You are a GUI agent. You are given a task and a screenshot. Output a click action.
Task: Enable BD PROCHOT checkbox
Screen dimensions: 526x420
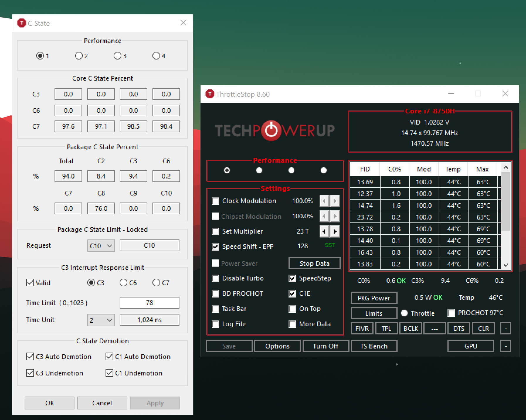(216, 294)
